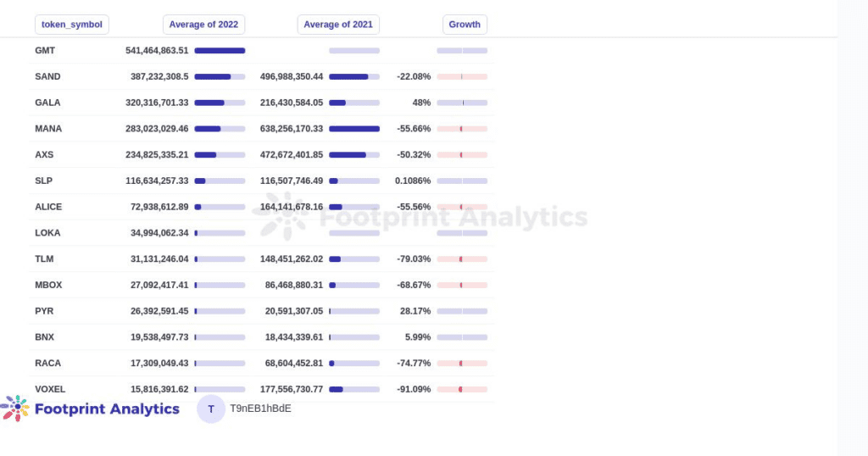Viewport: 868px width, 456px height.
Task: Select the GALA token symbol cell
Action: click(47, 103)
